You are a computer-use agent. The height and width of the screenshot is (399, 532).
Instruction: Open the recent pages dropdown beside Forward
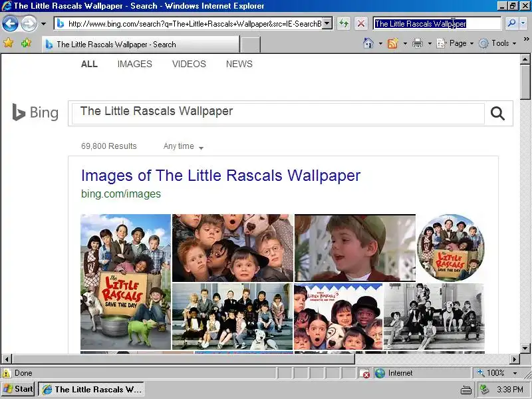[x=43, y=24]
